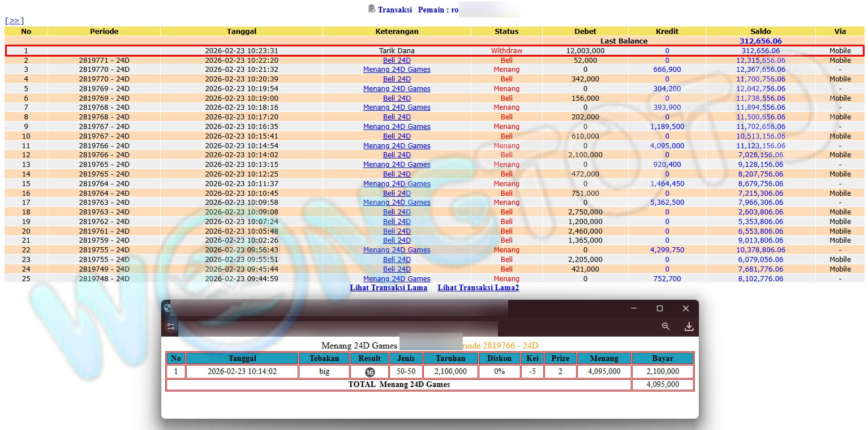The image size is (868, 430).
Task: Open Menang 24D Games for period 2819748
Action: pyautogui.click(x=397, y=278)
